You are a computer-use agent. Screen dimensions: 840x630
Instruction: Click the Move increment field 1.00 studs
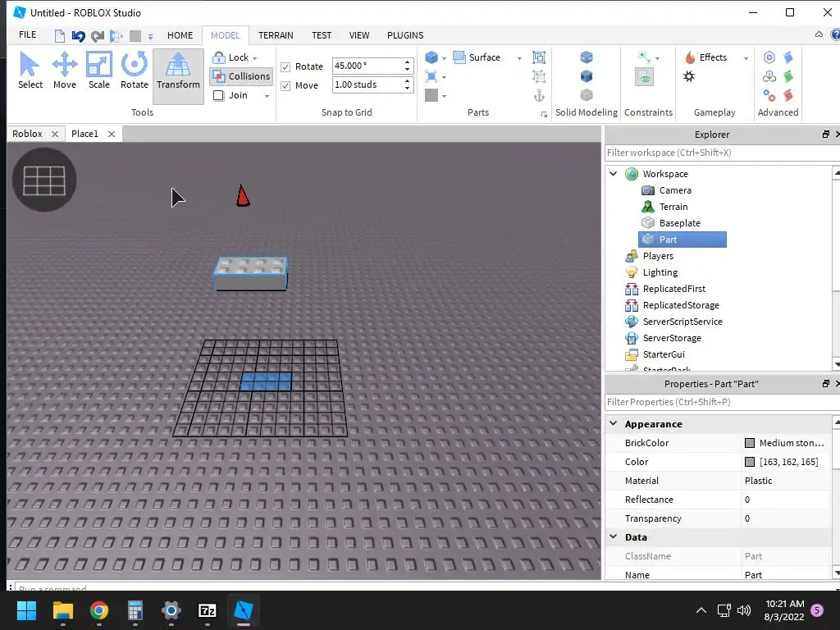pyautogui.click(x=367, y=84)
